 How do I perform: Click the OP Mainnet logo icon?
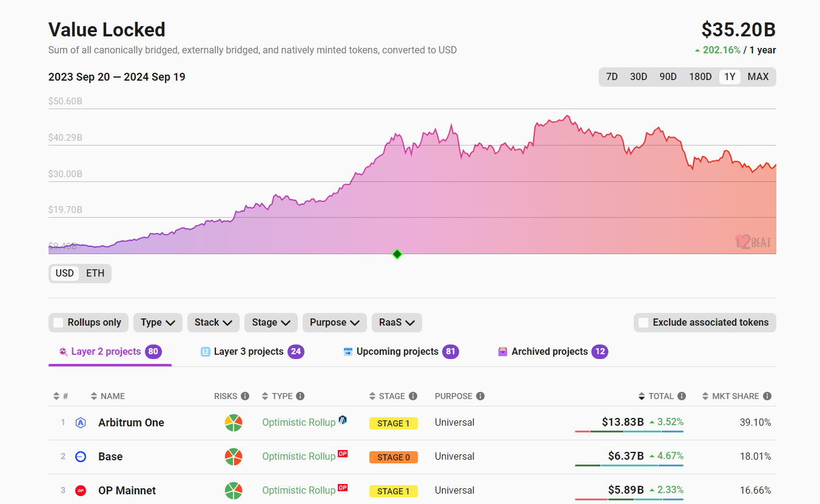(x=81, y=490)
